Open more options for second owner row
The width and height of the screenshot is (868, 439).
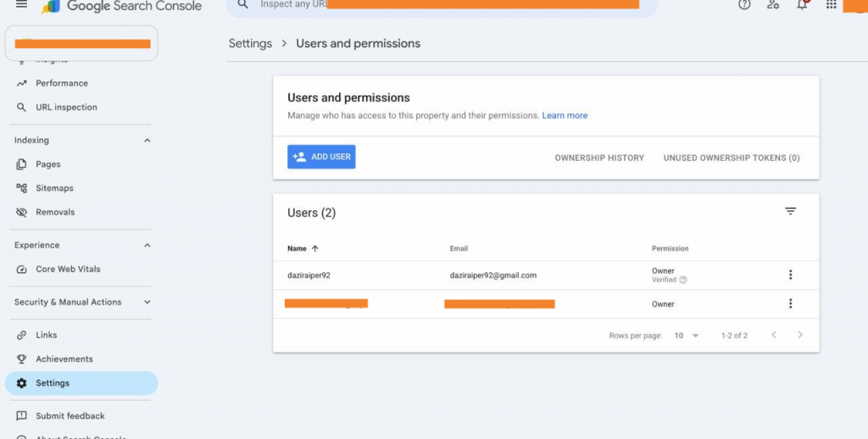tap(791, 303)
